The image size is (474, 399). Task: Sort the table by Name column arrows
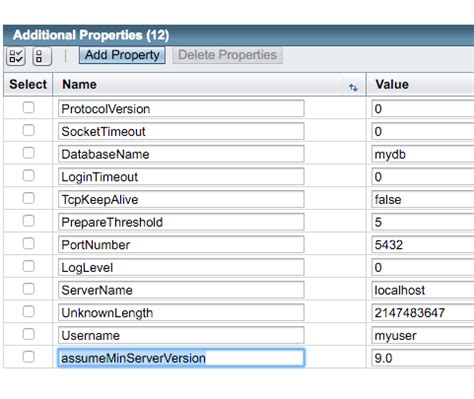(353, 88)
